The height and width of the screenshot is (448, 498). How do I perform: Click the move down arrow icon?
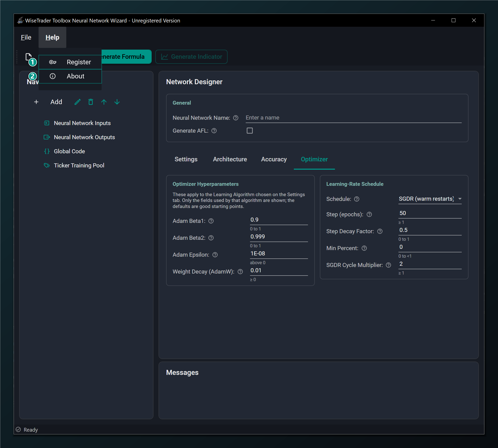click(x=117, y=102)
